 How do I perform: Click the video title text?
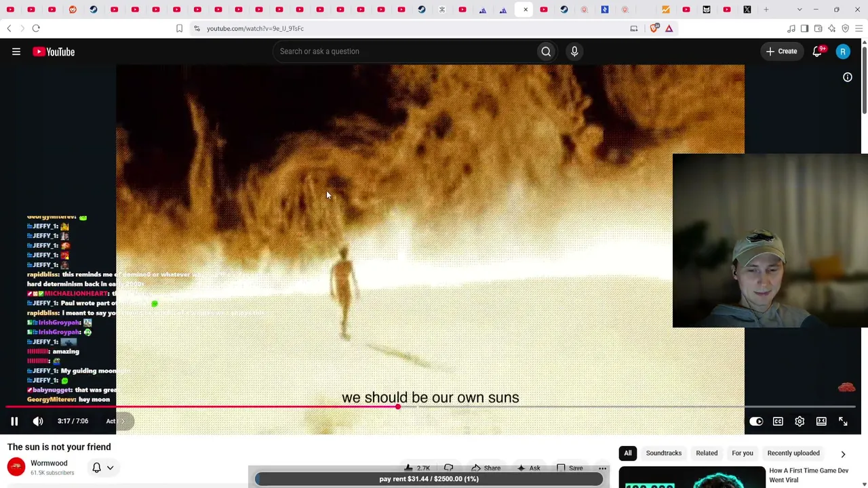[59, 447]
